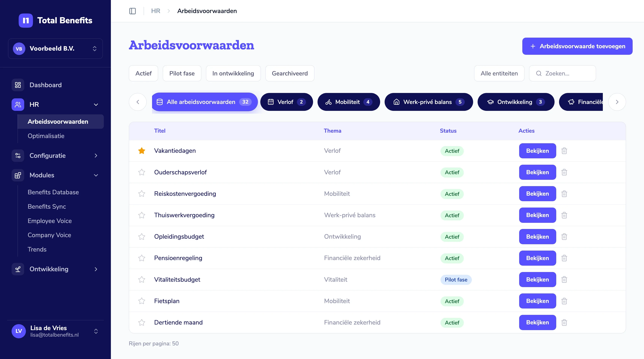This screenshot has width=644, height=359.
Task: Unfavorite Vakantiedagen with the filled star
Action: click(142, 151)
